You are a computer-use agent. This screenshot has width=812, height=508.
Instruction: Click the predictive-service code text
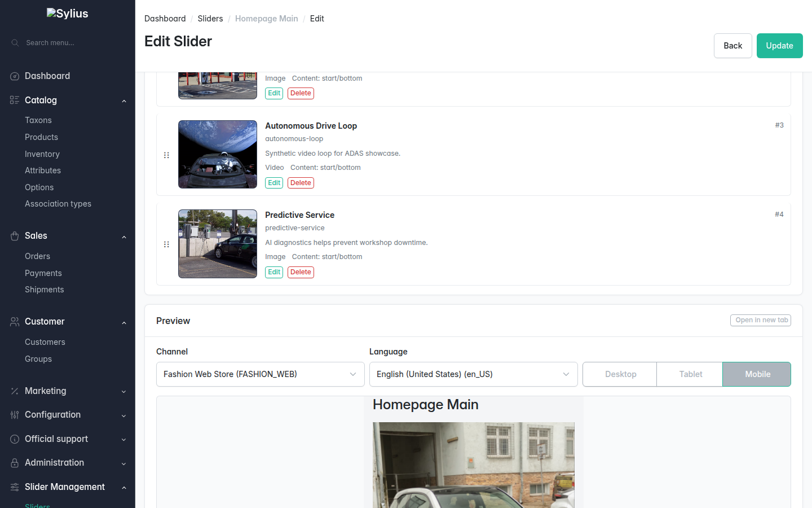click(295, 228)
